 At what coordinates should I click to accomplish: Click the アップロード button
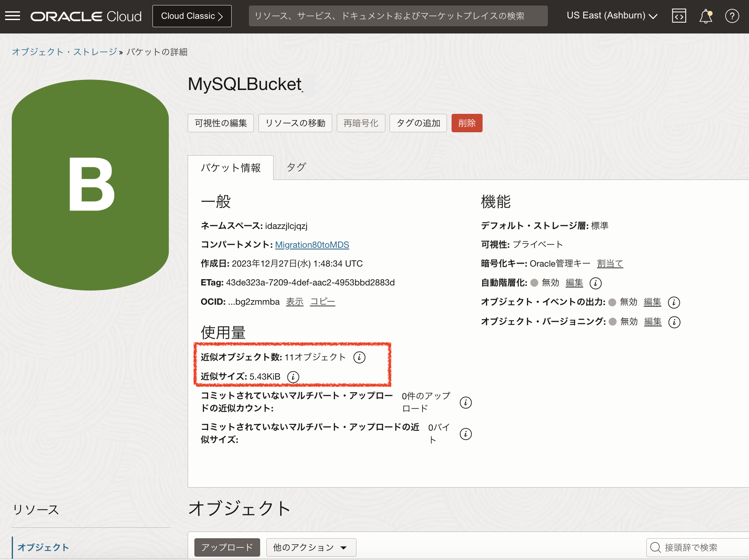tap(227, 547)
